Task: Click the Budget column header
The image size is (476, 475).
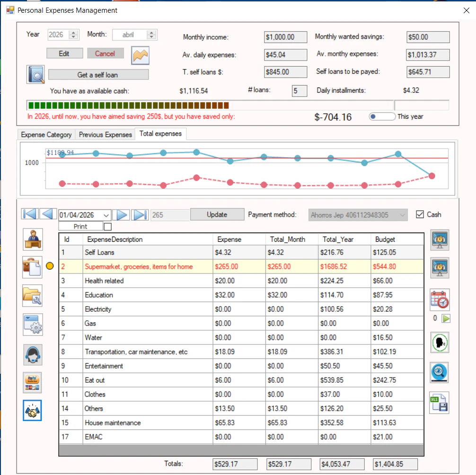Action: [x=397, y=239]
